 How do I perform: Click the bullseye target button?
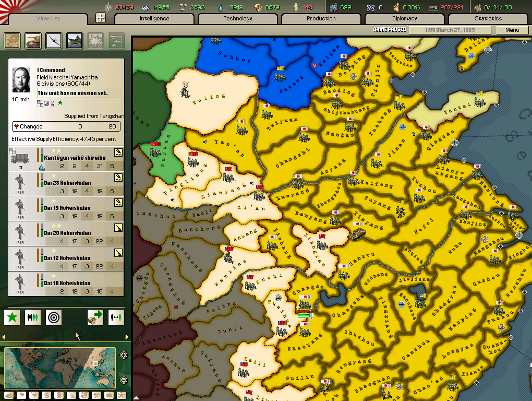tap(54, 317)
